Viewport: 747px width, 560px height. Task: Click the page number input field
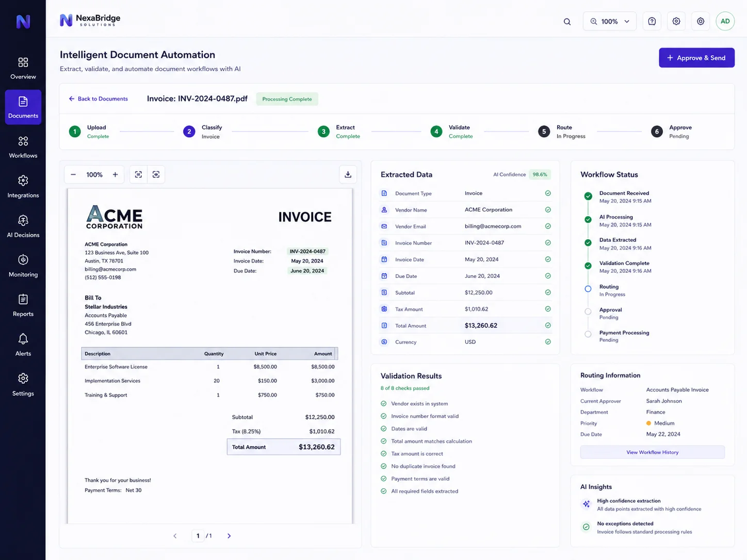[198, 536]
